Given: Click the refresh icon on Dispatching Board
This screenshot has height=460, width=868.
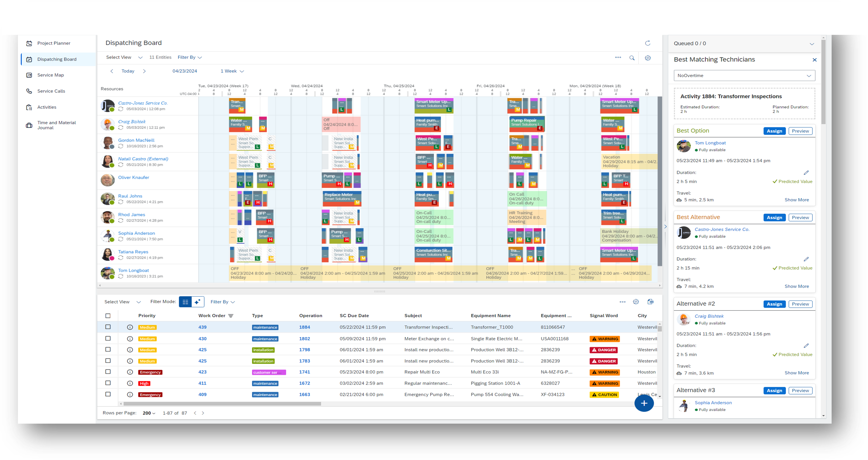Looking at the screenshot, I should [x=647, y=43].
